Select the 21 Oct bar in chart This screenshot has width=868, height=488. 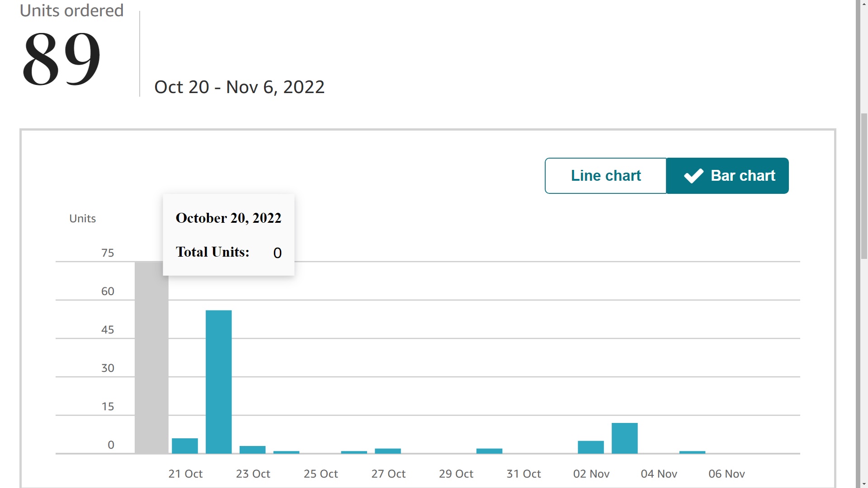[185, 446]
